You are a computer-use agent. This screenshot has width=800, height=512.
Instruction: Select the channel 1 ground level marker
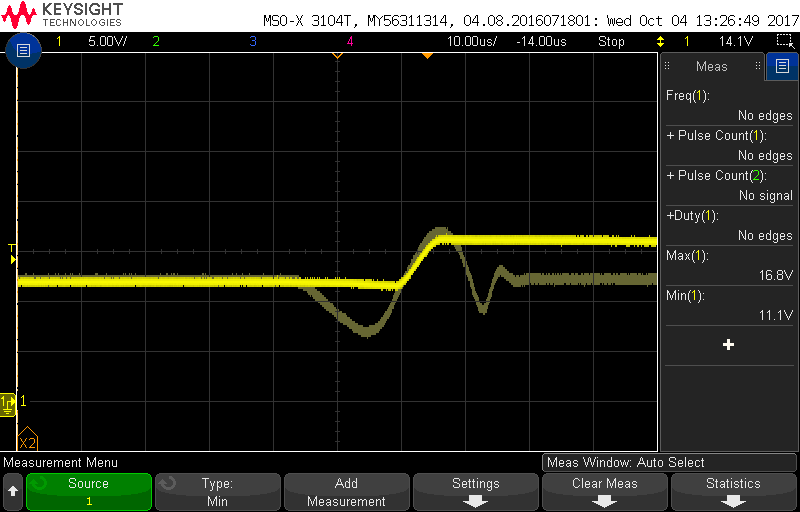8,404
